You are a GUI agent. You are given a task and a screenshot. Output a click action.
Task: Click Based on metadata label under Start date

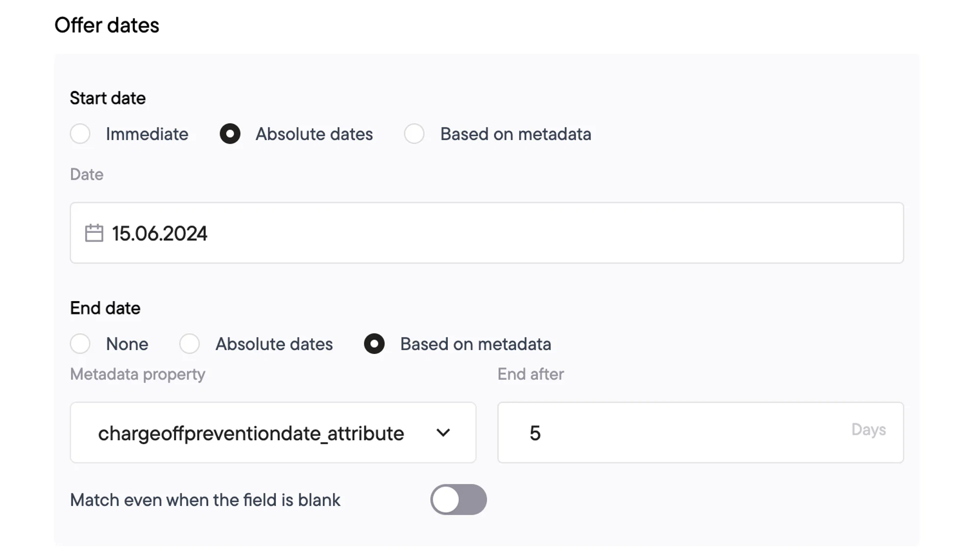pos(515,134)
